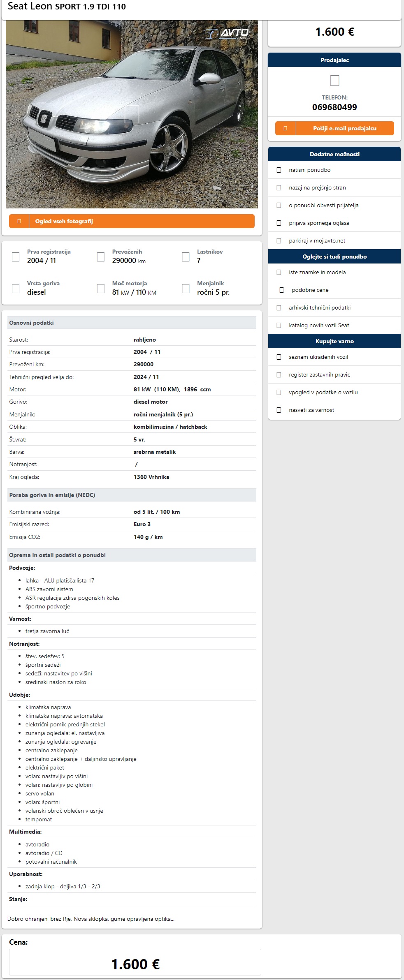The height and width of the screenshot is (980, 404).
Task: Click icon beside nazaj na prejšnjo stran
Action: tap(279, 187)
